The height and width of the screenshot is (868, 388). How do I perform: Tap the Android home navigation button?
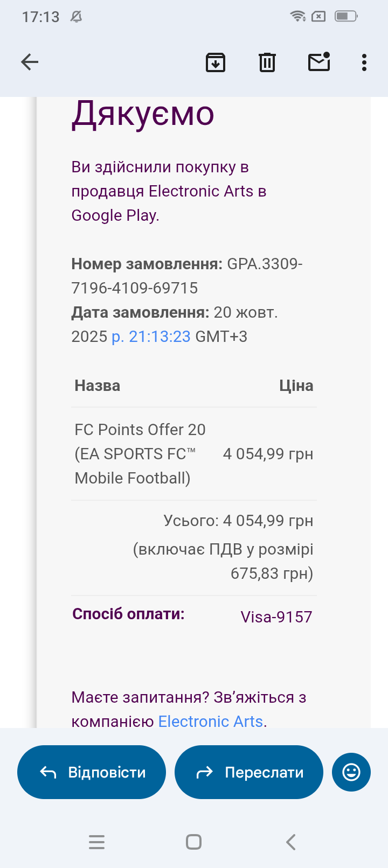(193, 842)
